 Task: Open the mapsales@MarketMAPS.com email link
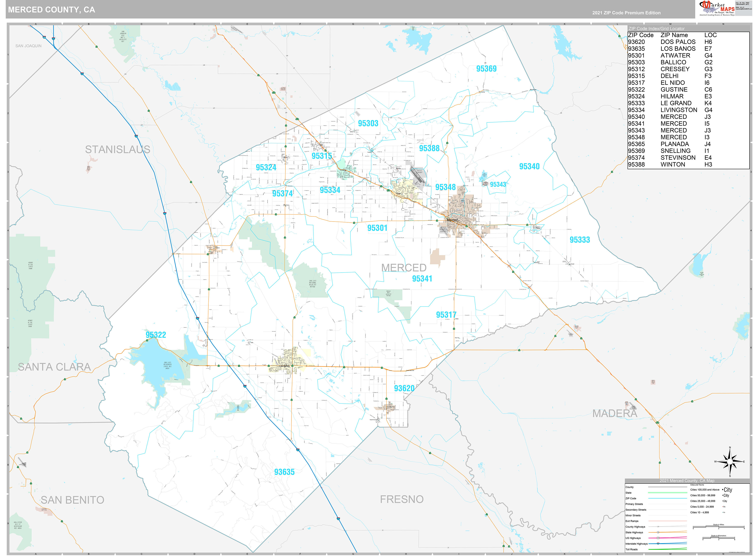click(x=744, y=9)
